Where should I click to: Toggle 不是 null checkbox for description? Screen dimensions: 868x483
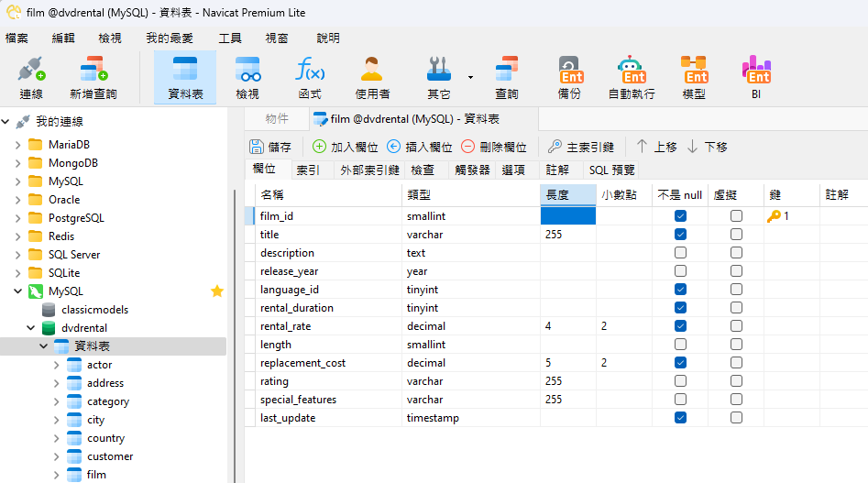[680, 253]
